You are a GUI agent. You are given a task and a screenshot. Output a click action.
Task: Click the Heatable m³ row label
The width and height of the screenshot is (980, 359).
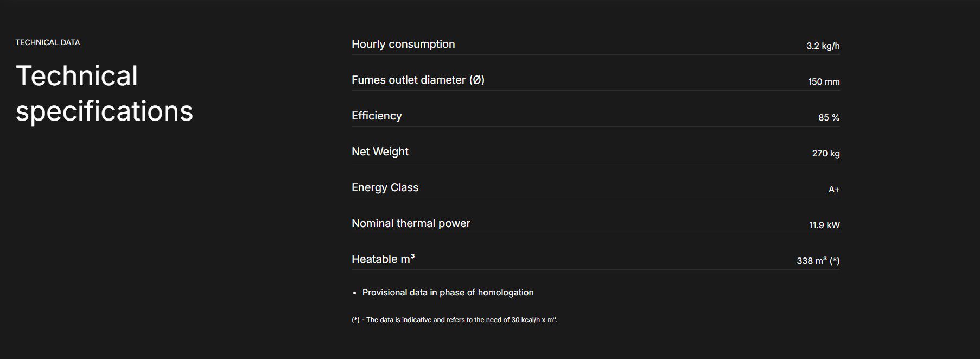383,260
